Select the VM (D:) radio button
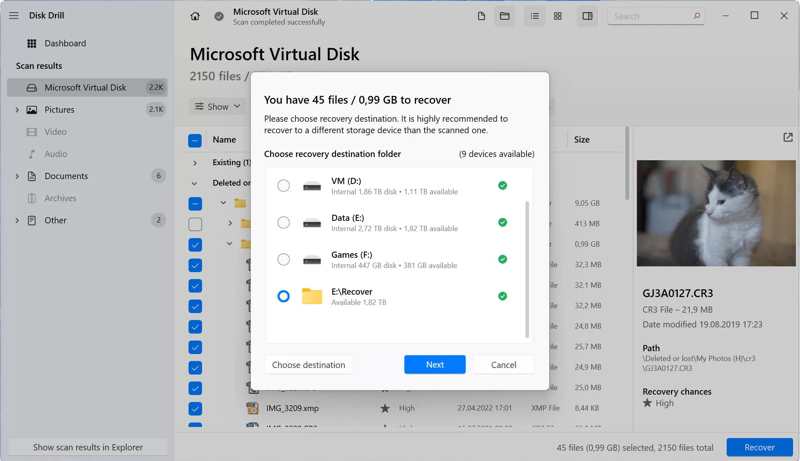 [x=283, y=186]
